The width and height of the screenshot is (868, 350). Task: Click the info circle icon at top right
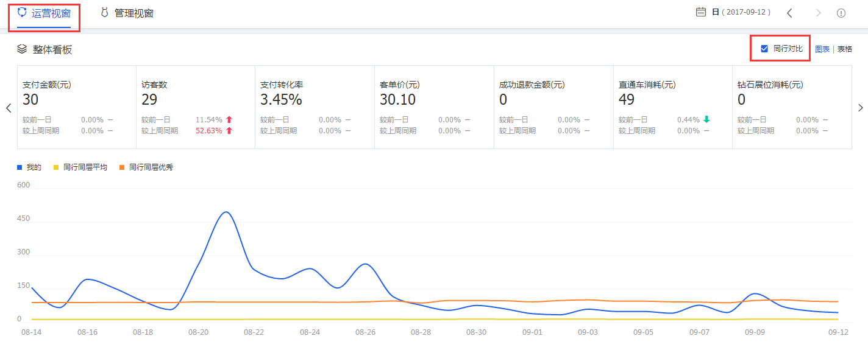[841, 13]
